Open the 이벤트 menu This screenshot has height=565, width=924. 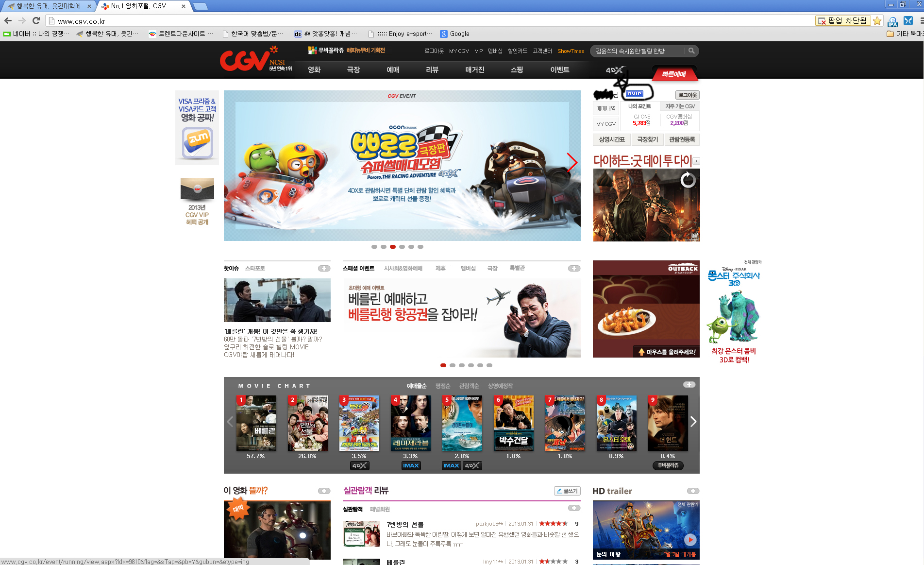[x=560, y=69]
